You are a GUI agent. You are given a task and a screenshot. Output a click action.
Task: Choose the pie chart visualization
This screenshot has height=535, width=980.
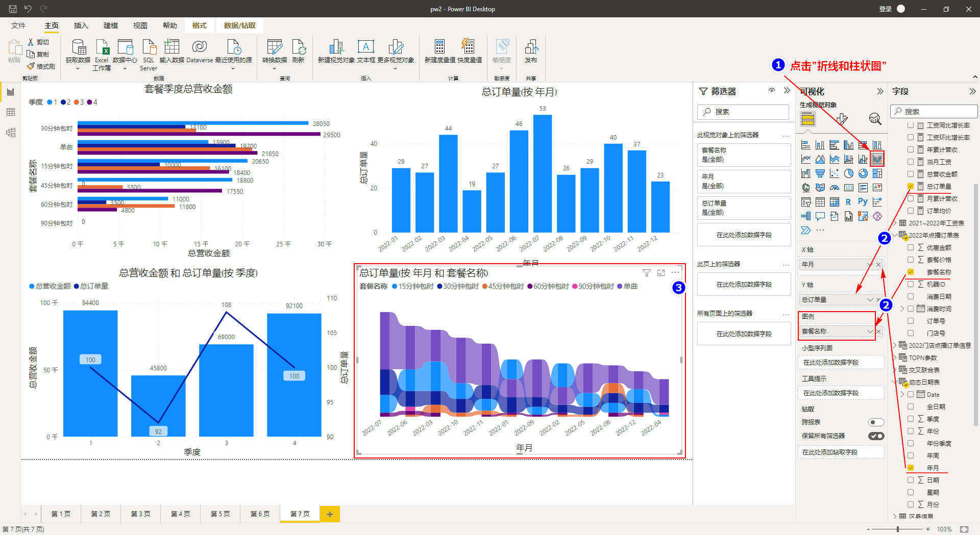(848, 174)
